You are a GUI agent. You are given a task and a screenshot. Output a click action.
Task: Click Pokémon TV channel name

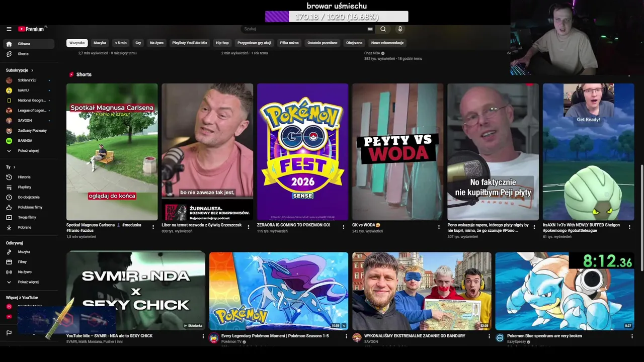point(232,342)
